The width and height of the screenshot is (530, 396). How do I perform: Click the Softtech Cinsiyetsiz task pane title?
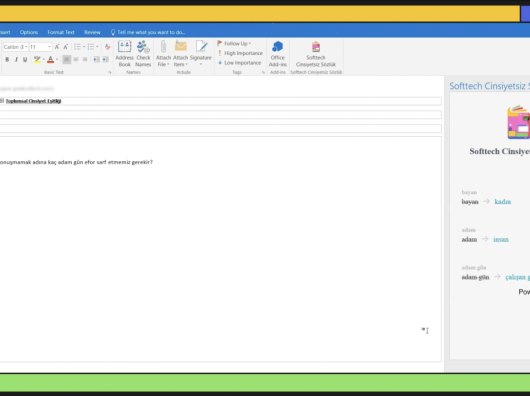(489, 86)
